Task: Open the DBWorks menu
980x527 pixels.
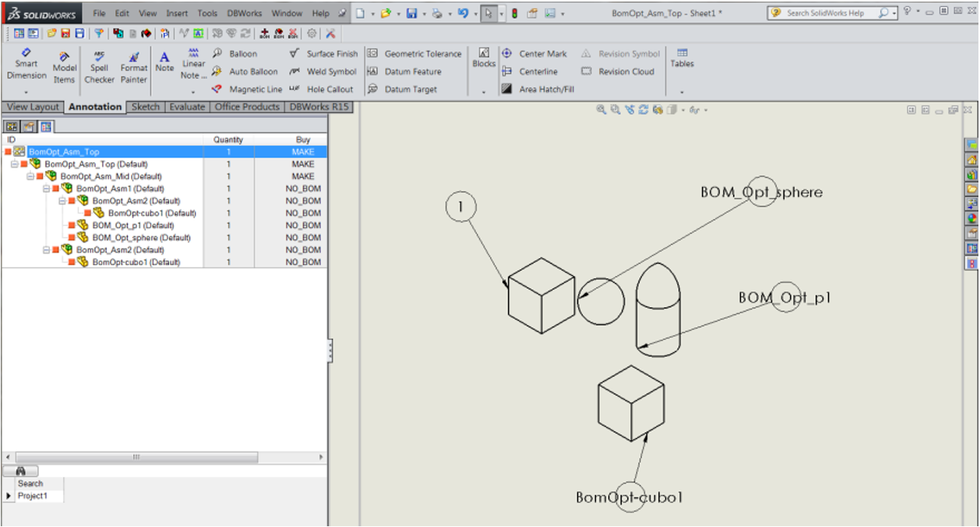Action: [x=245, y=13]
